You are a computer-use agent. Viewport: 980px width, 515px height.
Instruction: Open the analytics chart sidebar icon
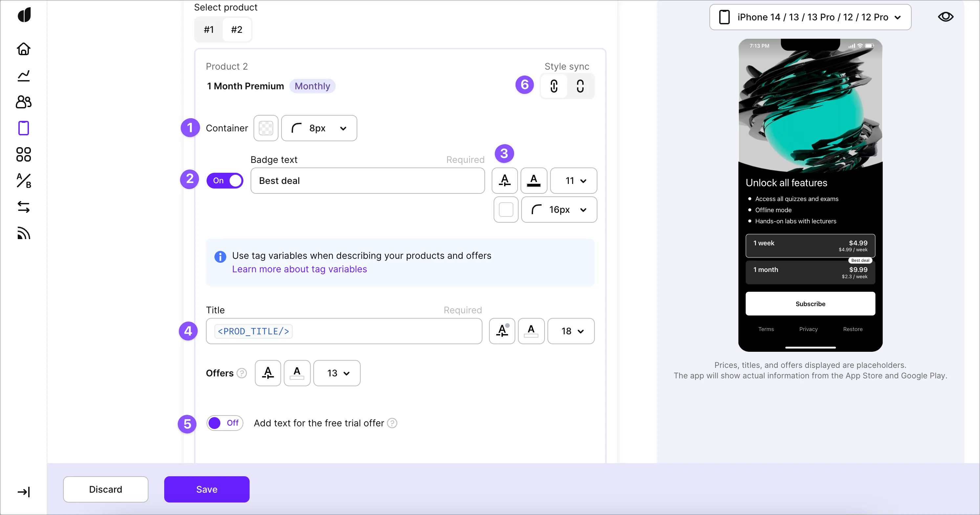click(24, 76)
